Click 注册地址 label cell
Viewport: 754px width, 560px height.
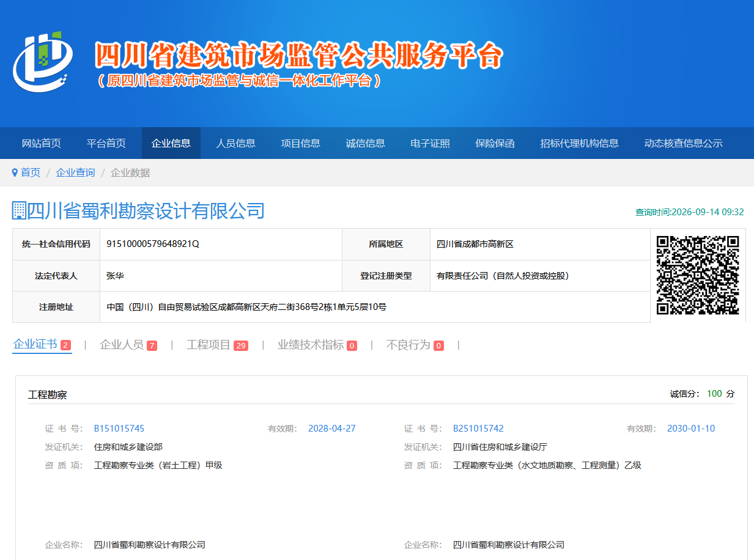56,307
